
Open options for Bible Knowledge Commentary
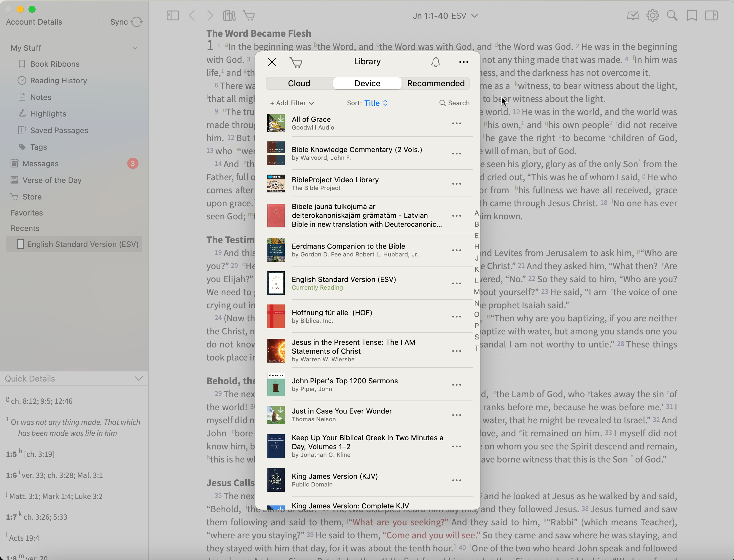tap(456, 154)
